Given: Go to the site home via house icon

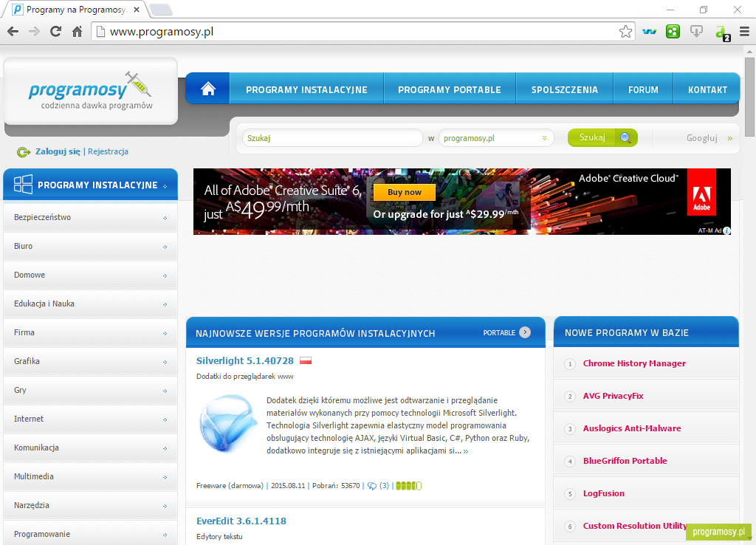Looking at the screenshot, I should tap(208, 89).
